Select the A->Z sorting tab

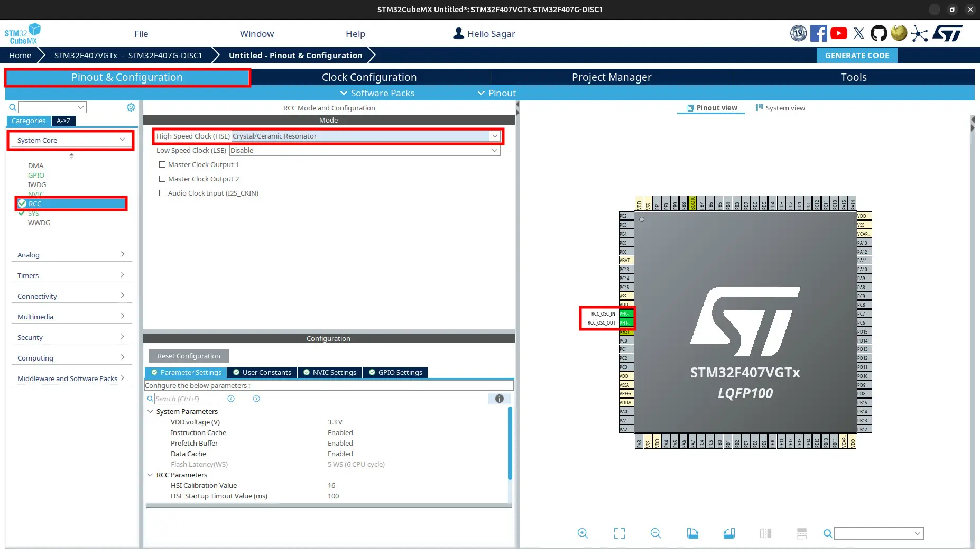(x=64, y=121)
